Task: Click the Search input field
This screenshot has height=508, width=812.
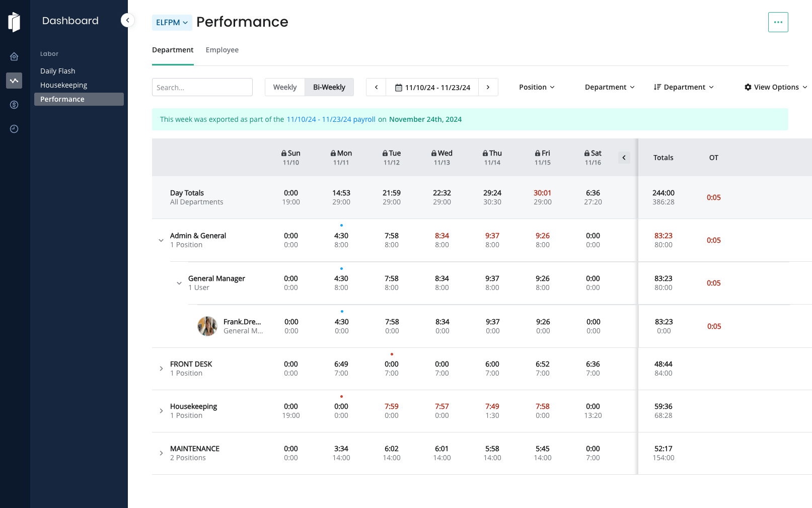Action: pos(202,87)
